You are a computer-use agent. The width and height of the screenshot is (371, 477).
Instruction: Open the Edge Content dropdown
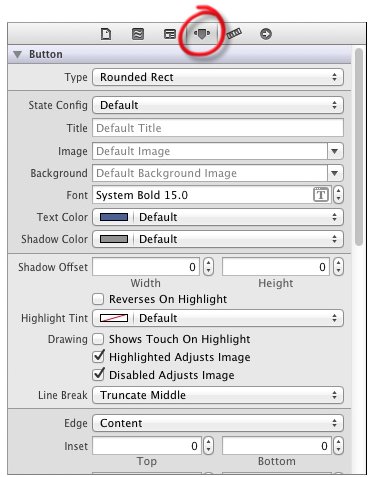218,423
